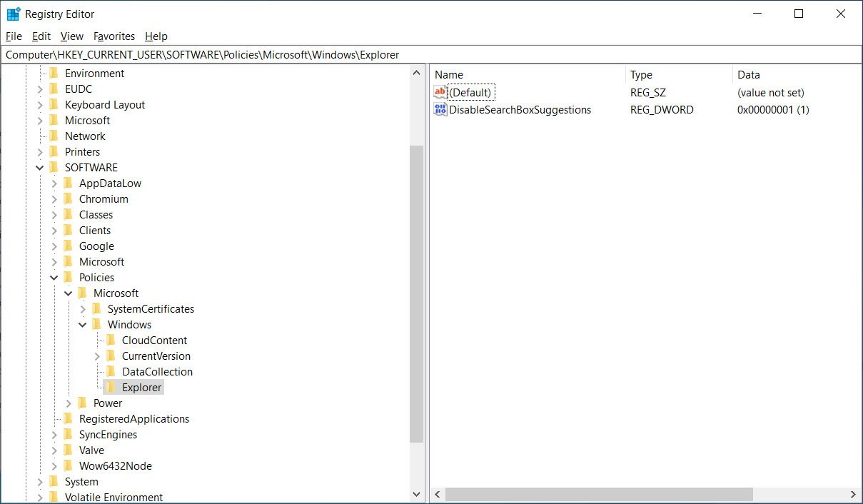Click the Keyboard Layout folder icon
This screenshot has height=504, width=863.
coord(55,104)
